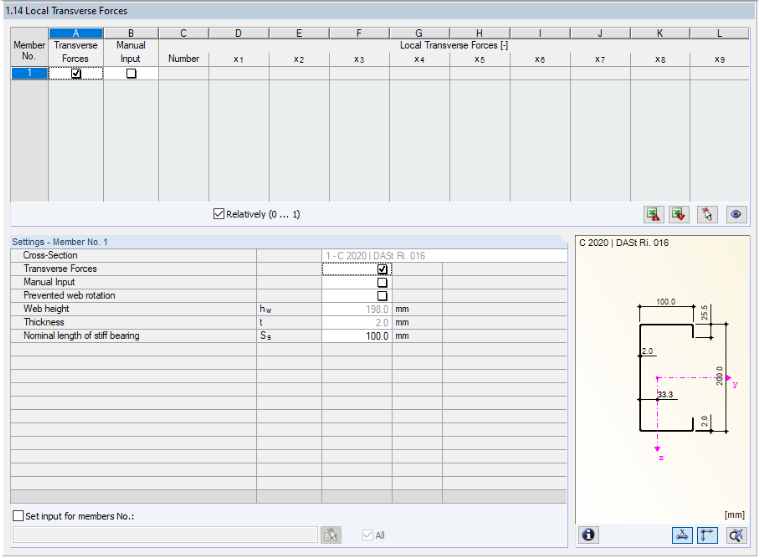This screenshot has height=558, width=760.
Task: Select column B header
Action: pos(131,33)
